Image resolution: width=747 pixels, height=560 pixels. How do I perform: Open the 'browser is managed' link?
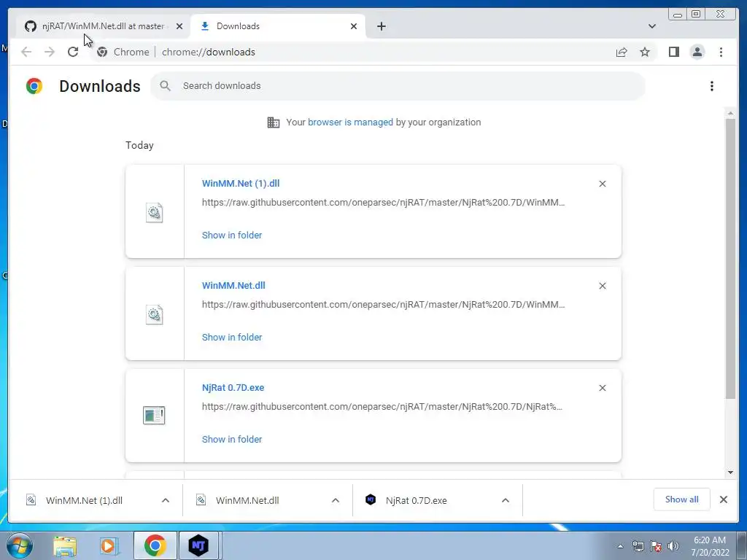click(350, 122)
